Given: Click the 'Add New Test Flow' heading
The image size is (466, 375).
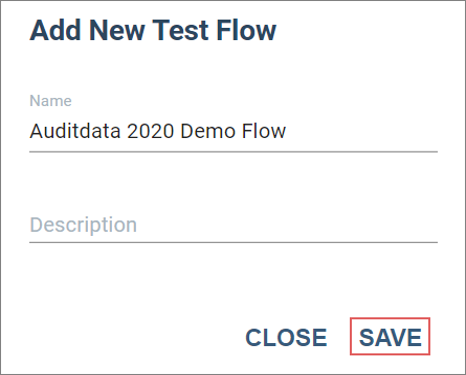Looking at the screenshot, I should click(153, 30).
